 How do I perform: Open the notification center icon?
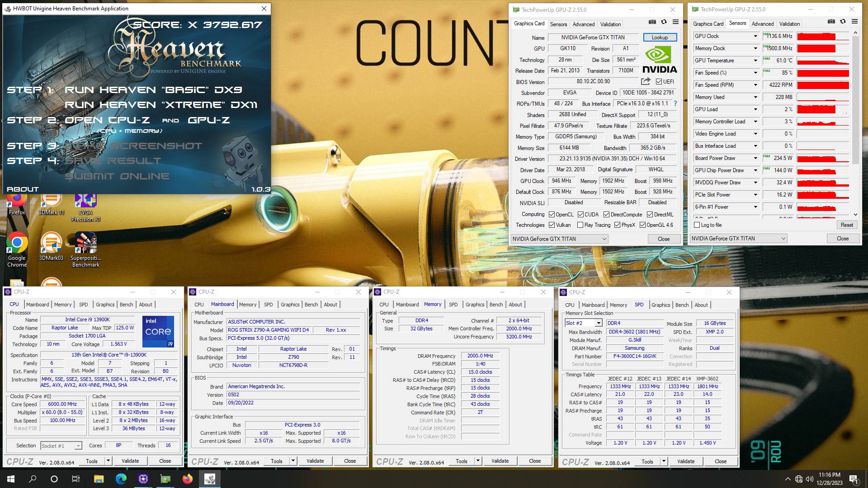pyautogui.click(x=854, y=479)
